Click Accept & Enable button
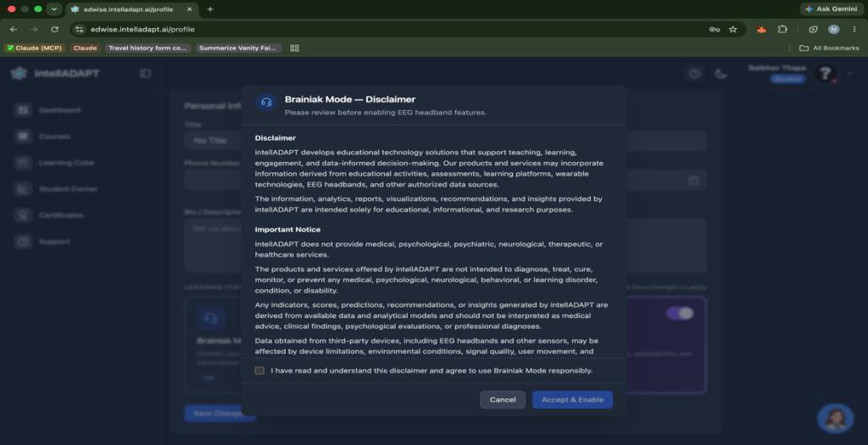868x445 pixels. coord(572,399)
